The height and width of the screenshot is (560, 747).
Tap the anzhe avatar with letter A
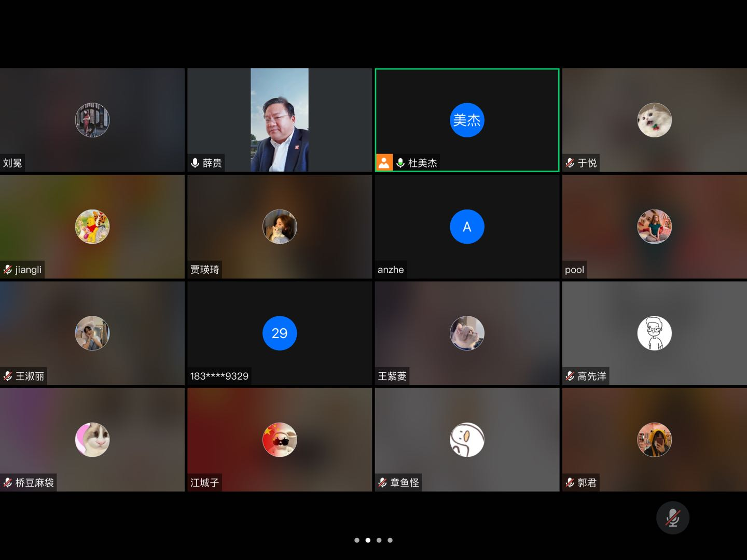(467, 227)
